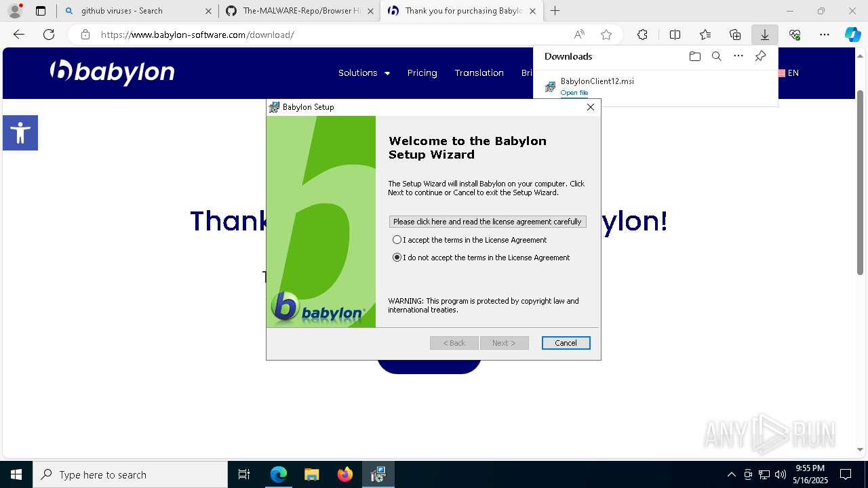Viewport: 868px width, 488px height.
Task: Open more options in Downloads panel
Action: tap(738, 56)
